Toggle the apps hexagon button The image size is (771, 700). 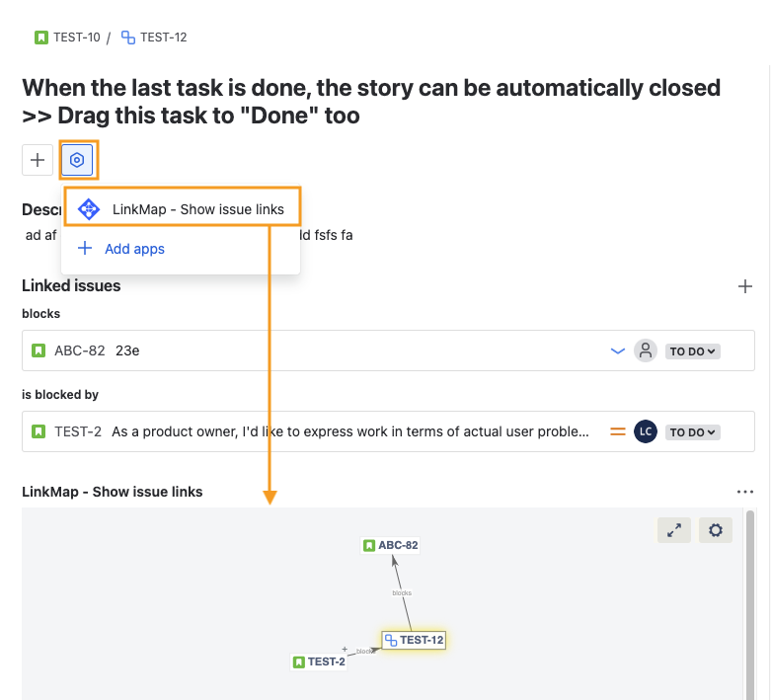coord(77,160)
